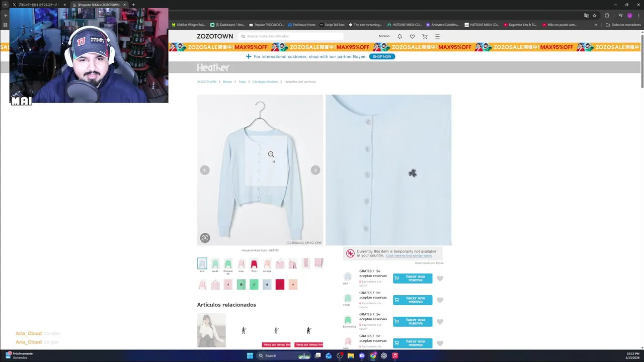Bookmark this page with the star icon
This screenshot has width=644, height=362.
click(594, 15)
